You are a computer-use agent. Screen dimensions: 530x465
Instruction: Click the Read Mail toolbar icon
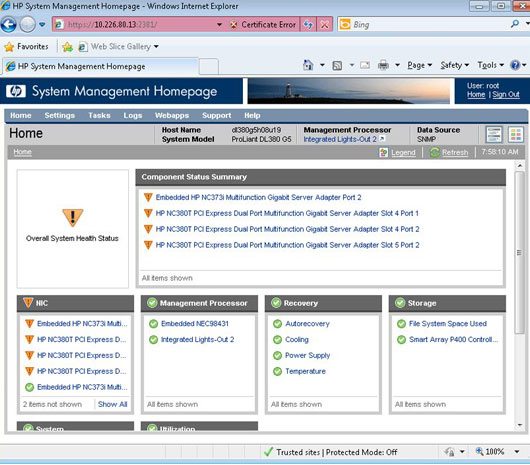click(x=365, y=65)
